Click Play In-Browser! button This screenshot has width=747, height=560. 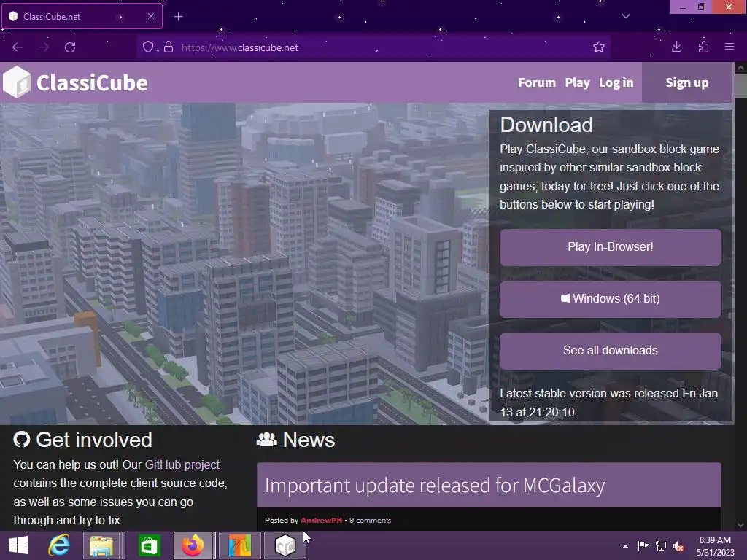pos(611,247)
